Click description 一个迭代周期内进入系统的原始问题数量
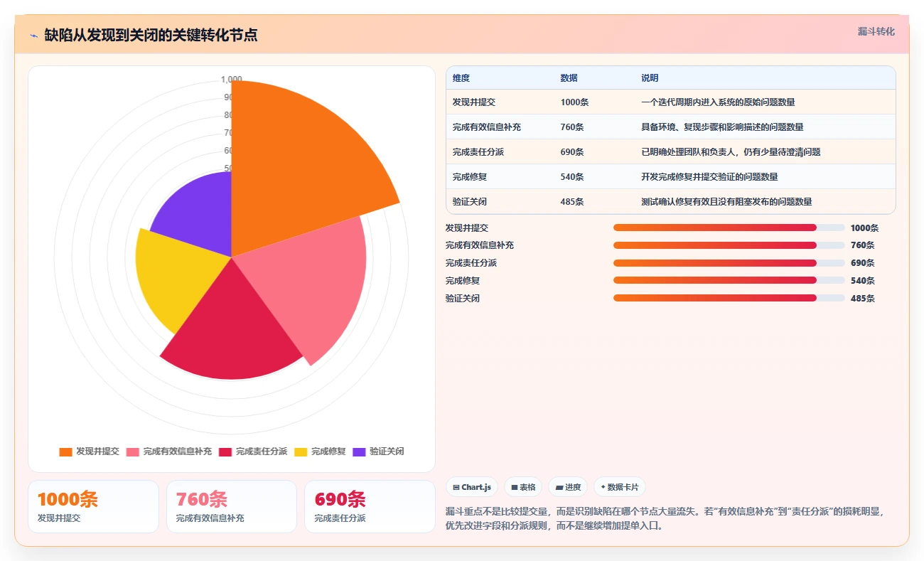 [x=718, y=102]
